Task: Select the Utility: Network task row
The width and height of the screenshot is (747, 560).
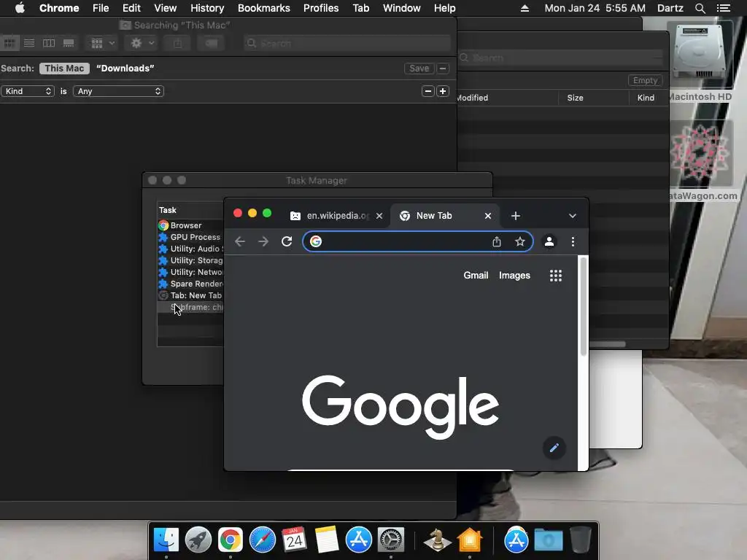Action: pos(190,272)
